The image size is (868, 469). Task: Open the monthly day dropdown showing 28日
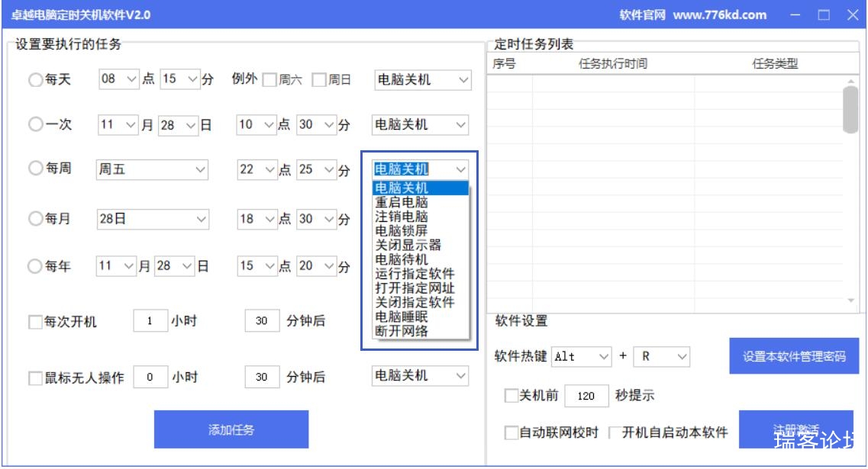click(x=153, y=219)
